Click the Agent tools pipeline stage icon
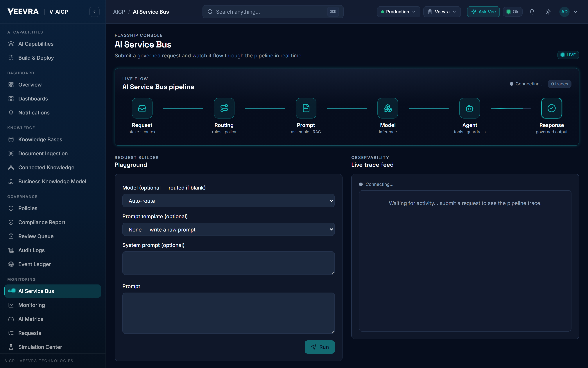 pyautogui.click(x=470, y=108)
